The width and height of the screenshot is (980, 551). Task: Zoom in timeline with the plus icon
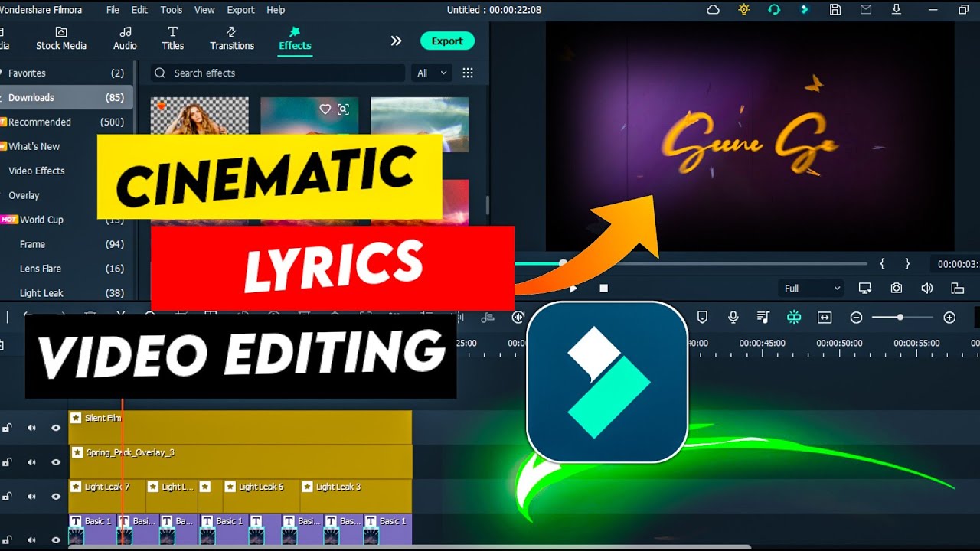pos(949,318)
